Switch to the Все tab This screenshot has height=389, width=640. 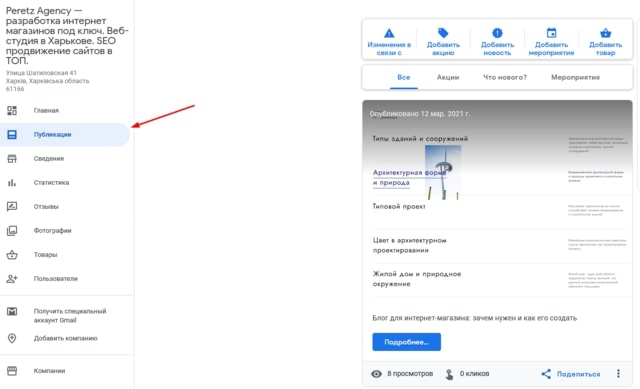404,77
